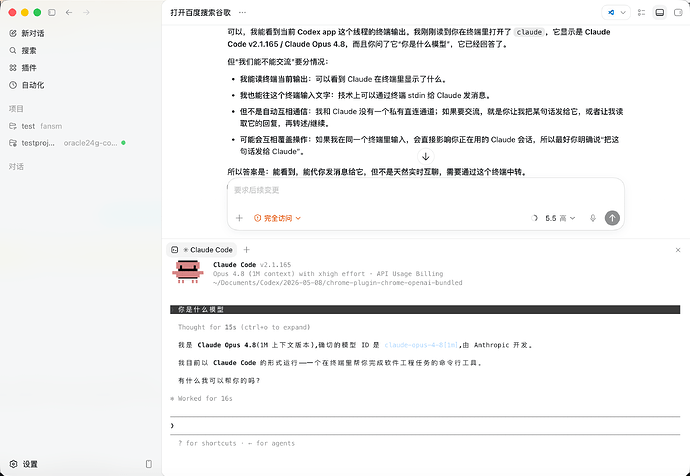Close the terminal panel

678,250
